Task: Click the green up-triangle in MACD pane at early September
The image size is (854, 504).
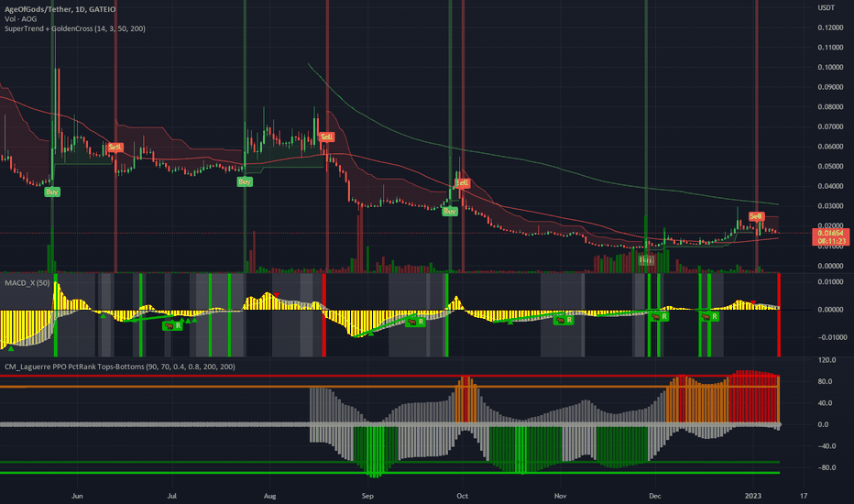Action: (x=371, y=334)
